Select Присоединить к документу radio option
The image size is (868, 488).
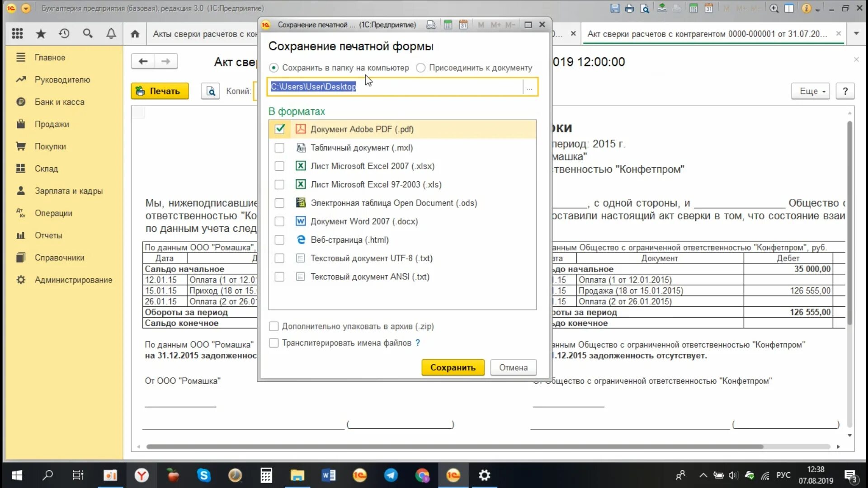click(421, 68)
